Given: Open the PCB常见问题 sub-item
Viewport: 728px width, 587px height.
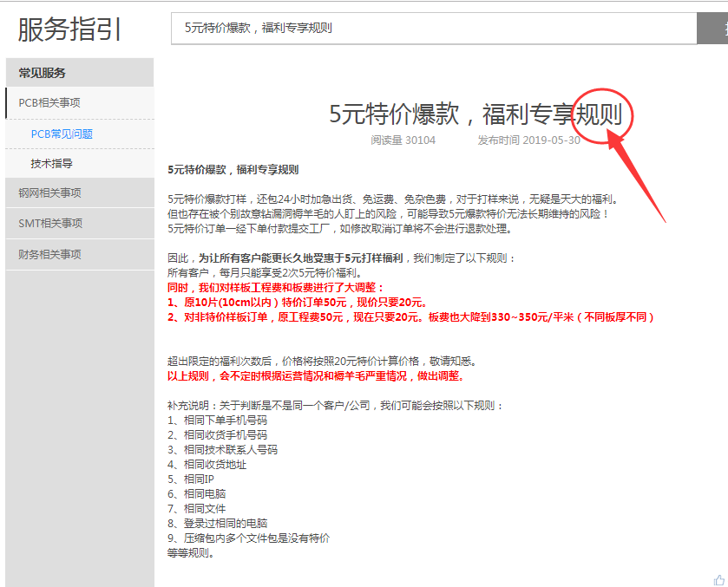Looking at the screenshot, I should point(62,134).
